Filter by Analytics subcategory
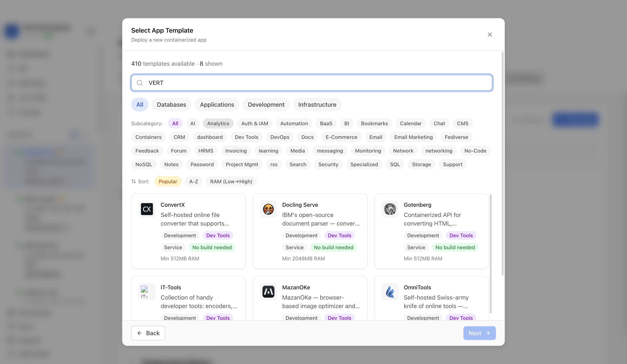627x364 pixels. tap(218, 123)
